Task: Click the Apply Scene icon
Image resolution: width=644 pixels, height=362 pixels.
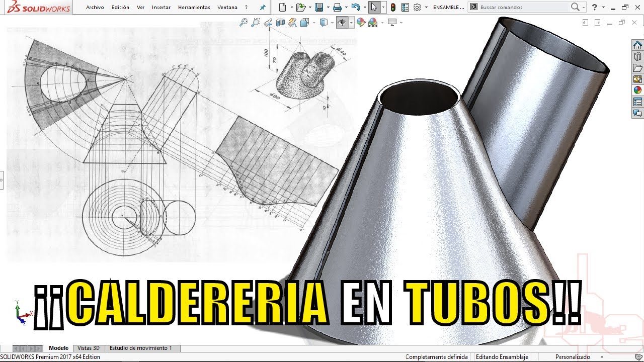Action: tap(373, 22)
